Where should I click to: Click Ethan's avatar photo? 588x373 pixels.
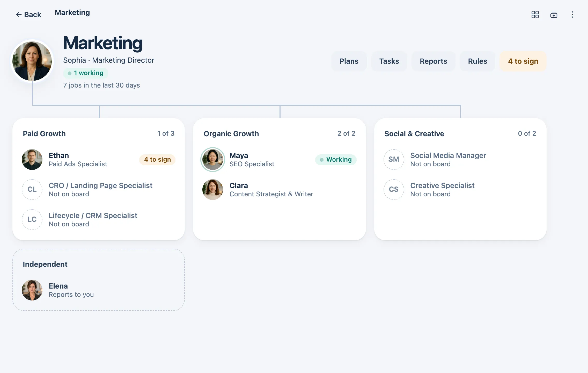32,160
